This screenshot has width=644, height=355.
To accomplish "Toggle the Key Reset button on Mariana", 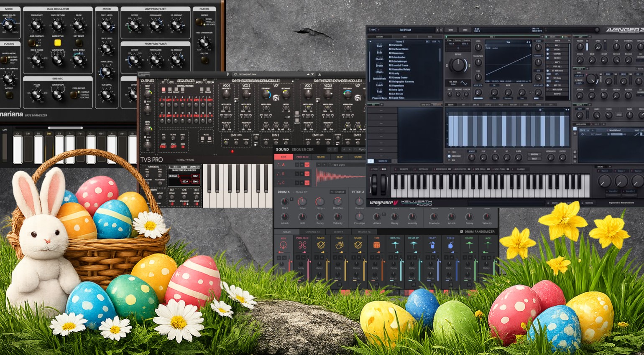I will (78, 43).
